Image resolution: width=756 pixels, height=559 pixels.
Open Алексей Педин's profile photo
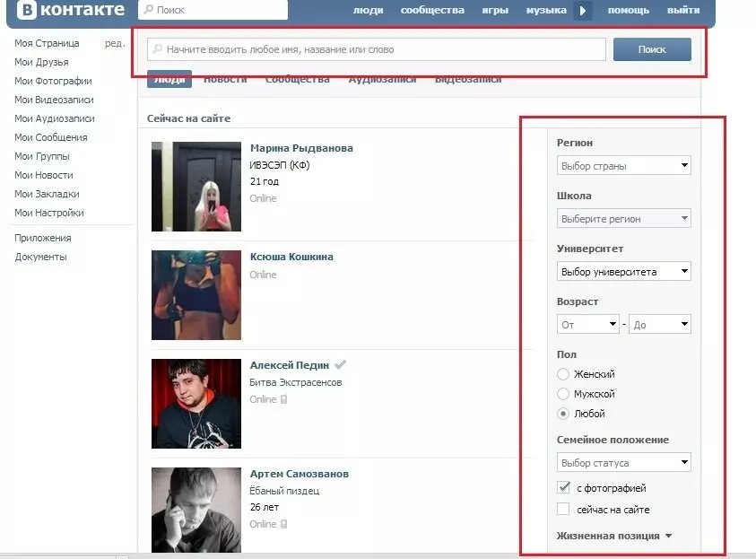[x=196, y=404]
